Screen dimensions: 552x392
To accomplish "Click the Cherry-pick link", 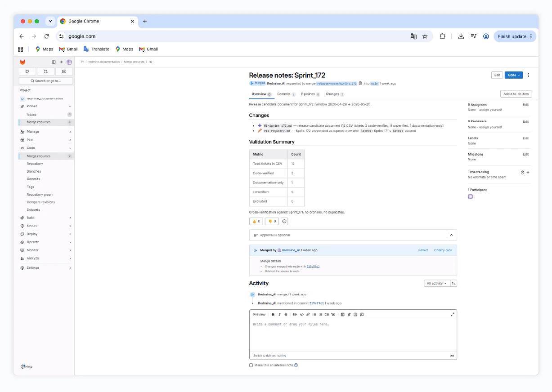I will pos(443,250).
